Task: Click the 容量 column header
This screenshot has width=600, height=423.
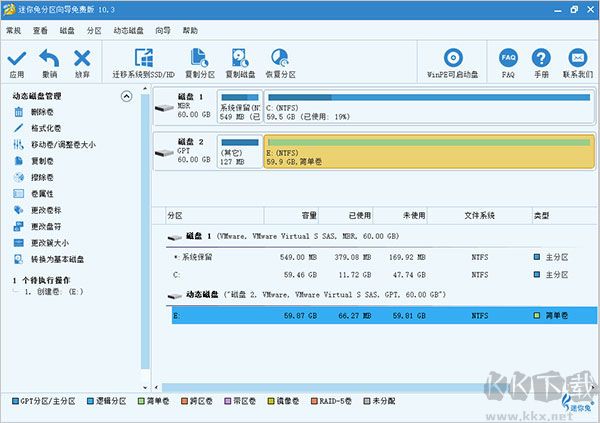Action: point(291,216)
